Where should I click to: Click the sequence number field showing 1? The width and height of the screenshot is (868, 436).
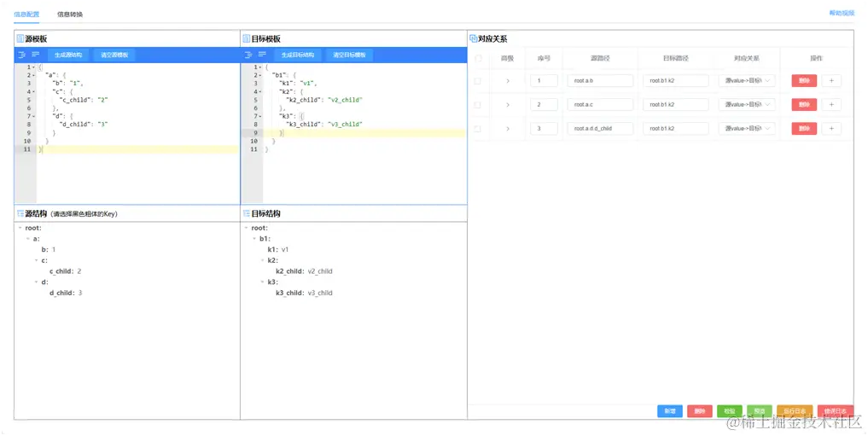(544, 81)
